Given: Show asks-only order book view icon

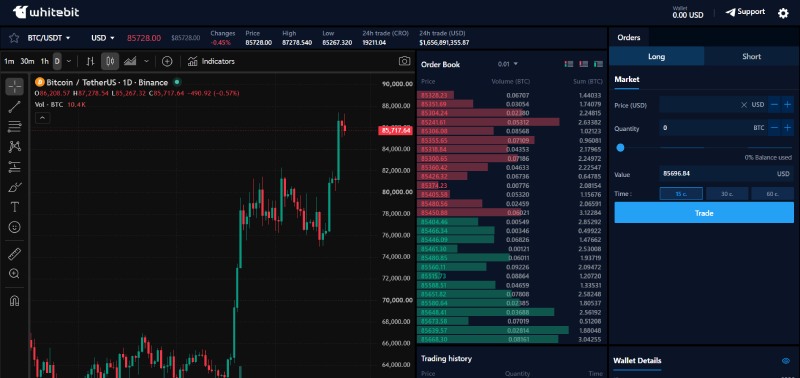Looking at the screenshot, I should point(584,64).
